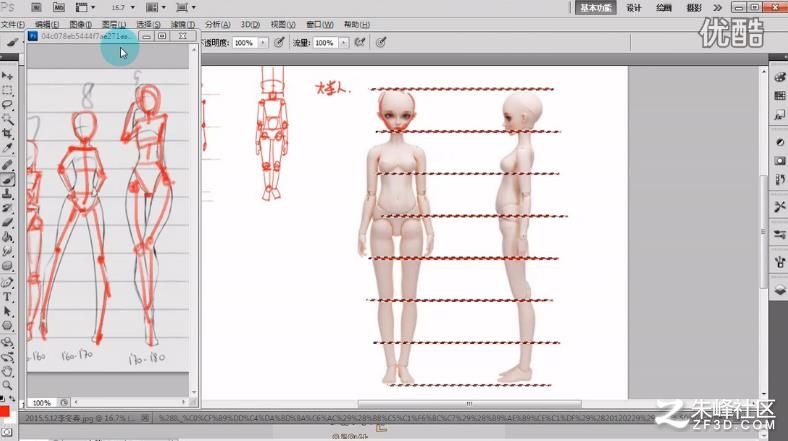The height and width of the screenshot is (441, 788).
Task: Open the 视图(V) menu
Action: click(x=283, y=24)
